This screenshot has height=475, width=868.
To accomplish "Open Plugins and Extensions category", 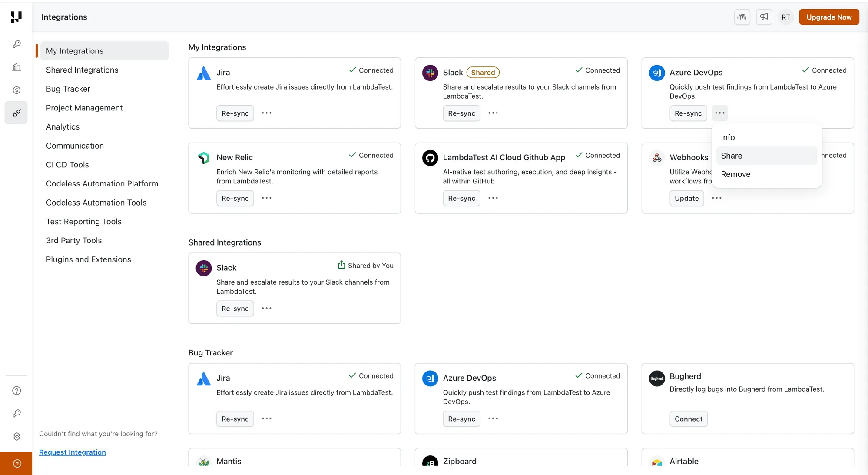I will pos(104,259).
